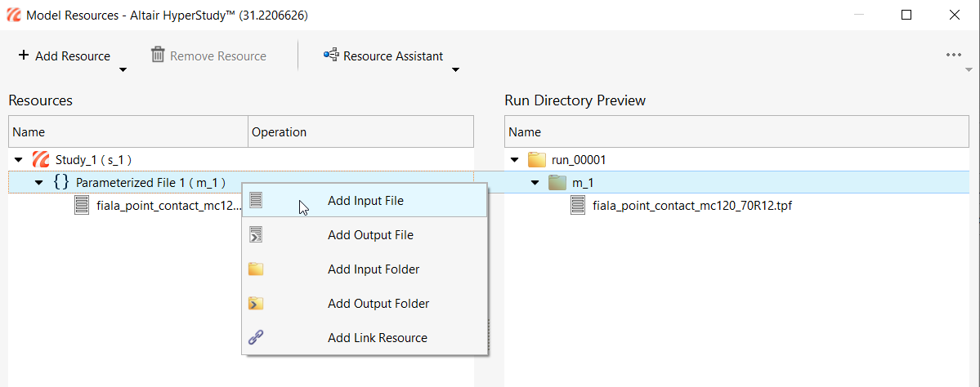Collapse the Parameterized File 1 node
The height and width of the screenshot is (387, 980).
(x=39, y=183)
